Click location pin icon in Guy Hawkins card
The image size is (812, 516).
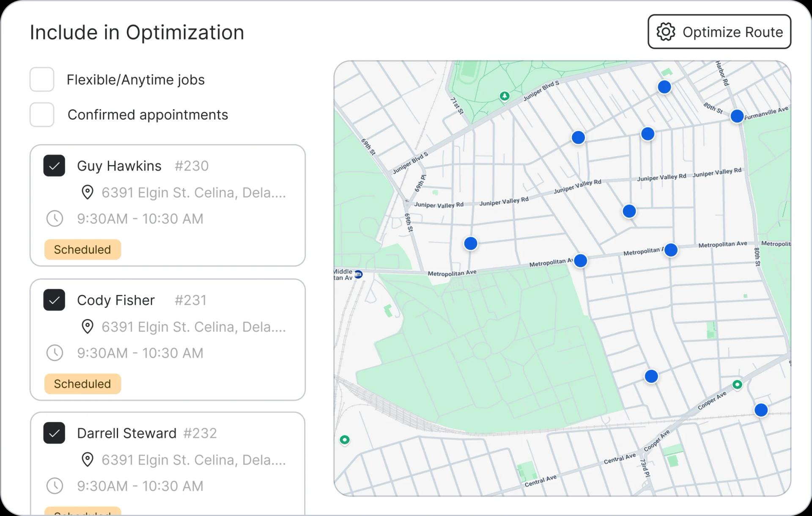click(88, 192)
